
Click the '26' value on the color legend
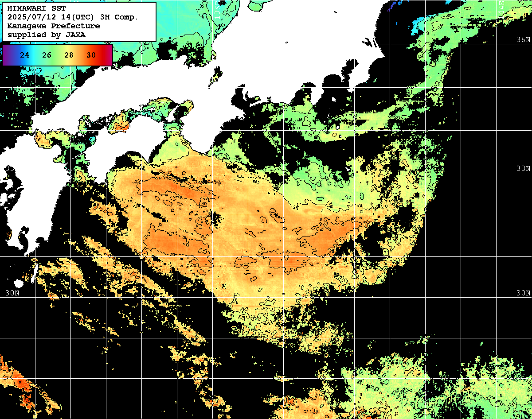click(47, 55)
